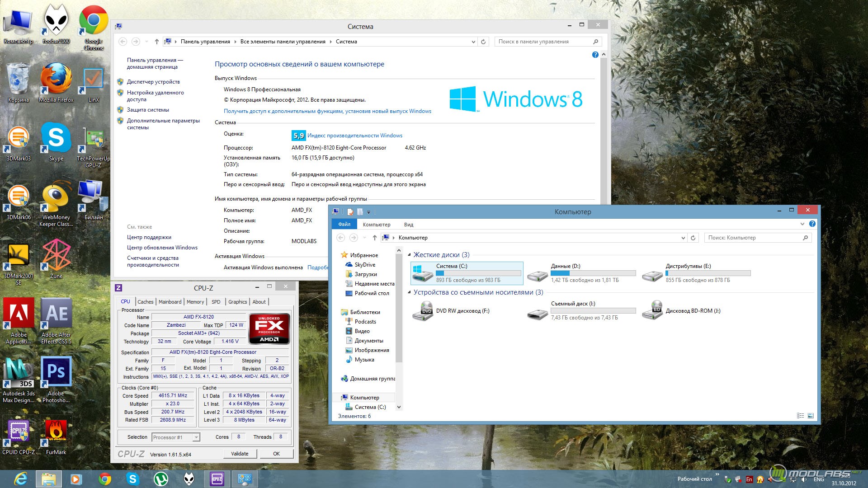Select Документы in Libraries tree
This screenshot has width=868, height=488.
[x=368, y=341]
